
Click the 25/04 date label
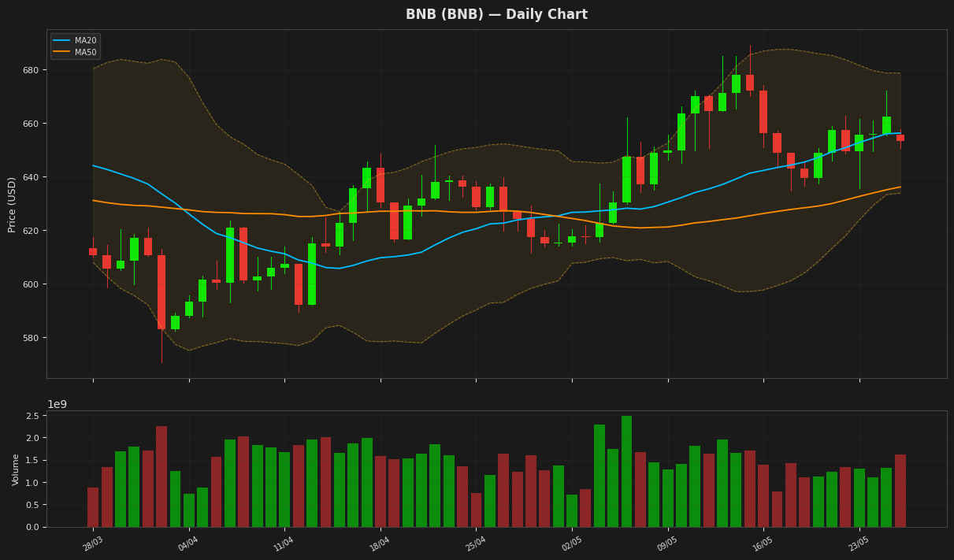[475, 543]
